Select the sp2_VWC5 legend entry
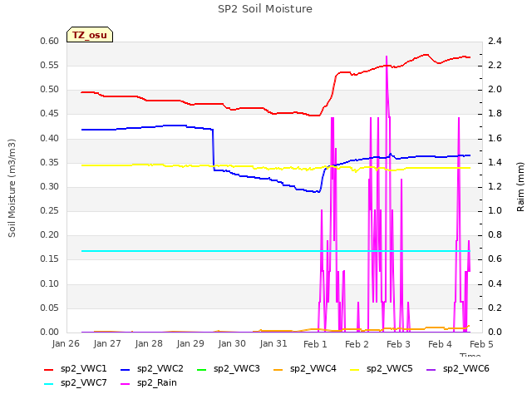 (x=382, y=369)
